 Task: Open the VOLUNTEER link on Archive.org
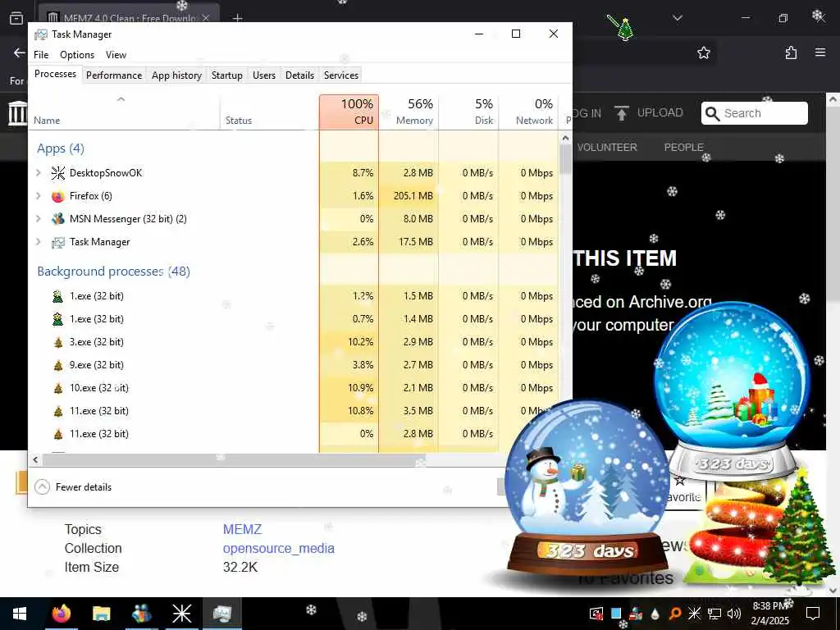pos(607,148)
